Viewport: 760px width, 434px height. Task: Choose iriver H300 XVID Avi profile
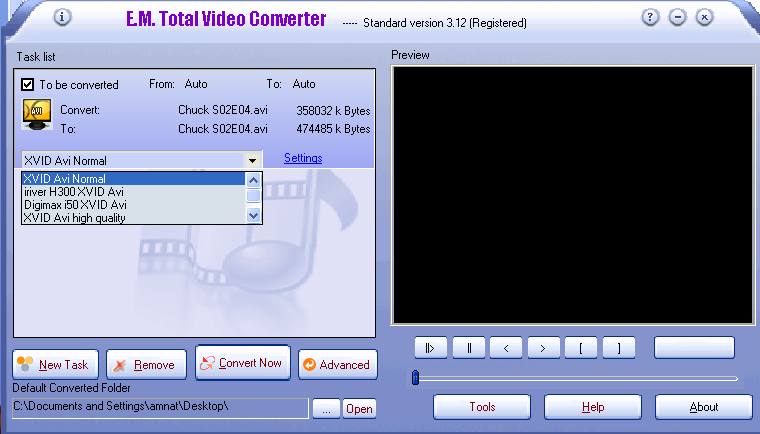tap(134, 192)
